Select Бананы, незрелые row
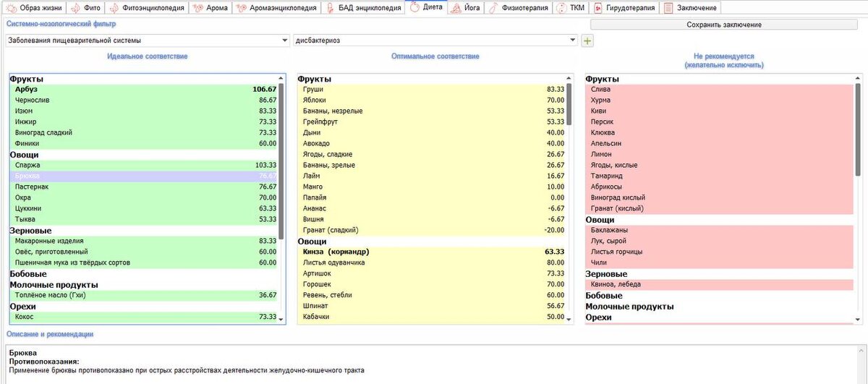Screen dimensions: 868x384 coord(432,111)
